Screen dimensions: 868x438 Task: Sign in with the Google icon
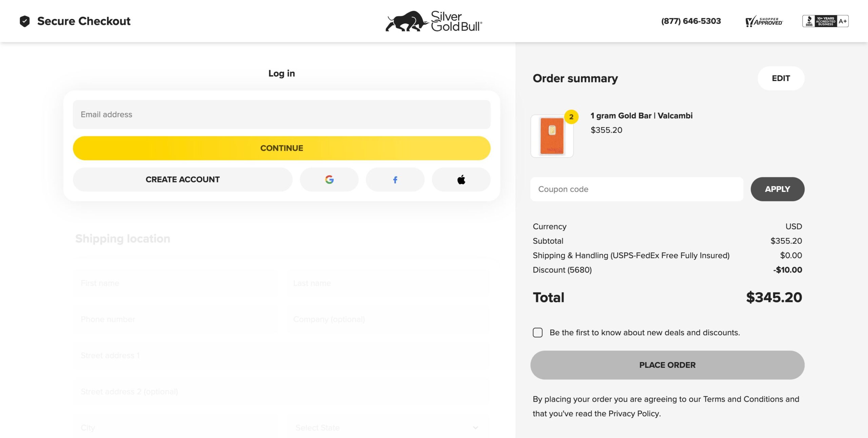coord(329,179)
